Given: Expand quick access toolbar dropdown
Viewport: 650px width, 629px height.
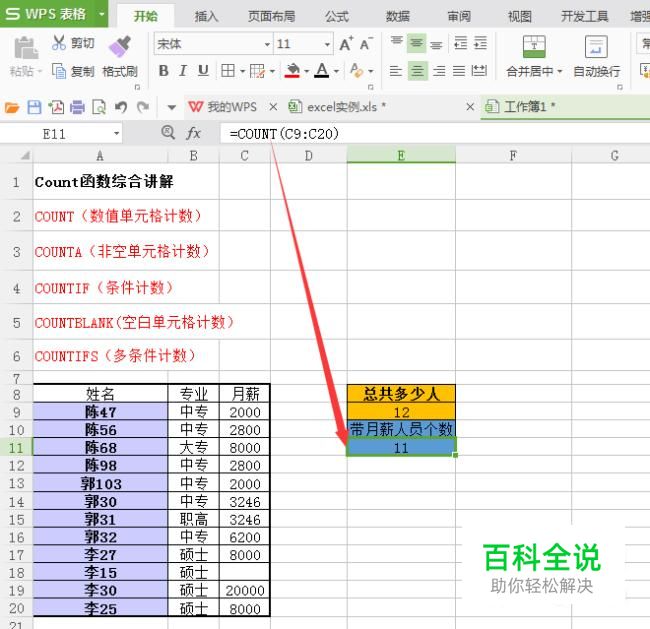Looking at the screenshot, I should [172, 108].
